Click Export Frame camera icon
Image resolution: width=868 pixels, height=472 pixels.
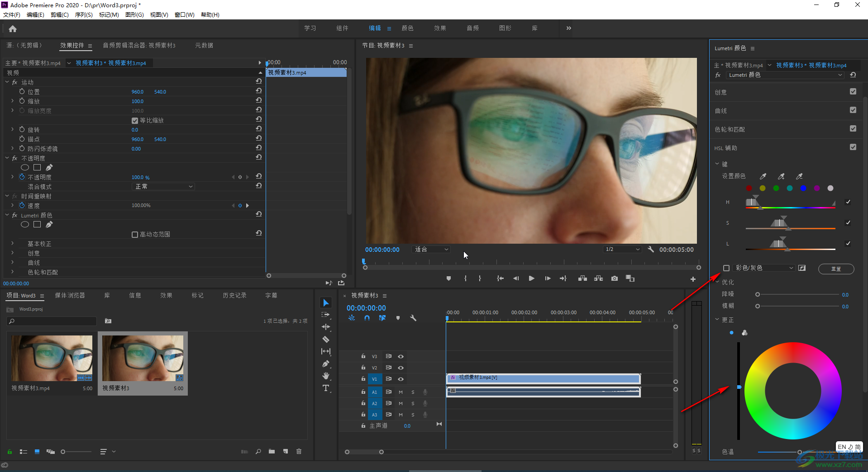tap(614, 278)
